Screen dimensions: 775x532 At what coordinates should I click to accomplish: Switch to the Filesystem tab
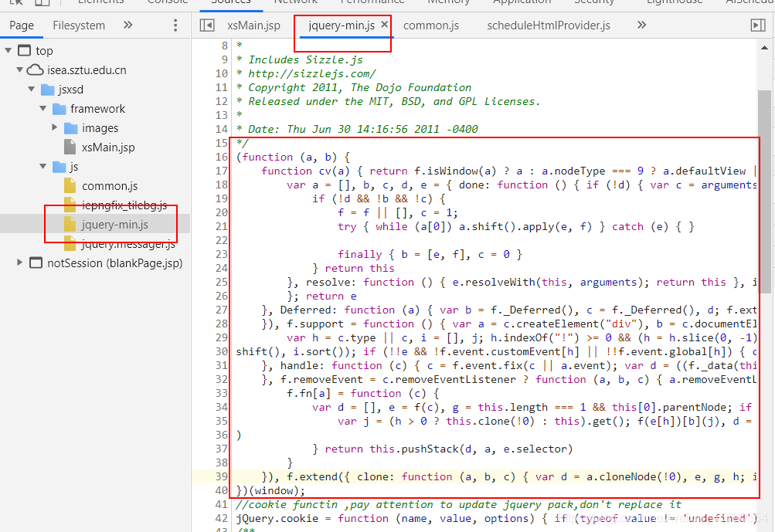79,25
